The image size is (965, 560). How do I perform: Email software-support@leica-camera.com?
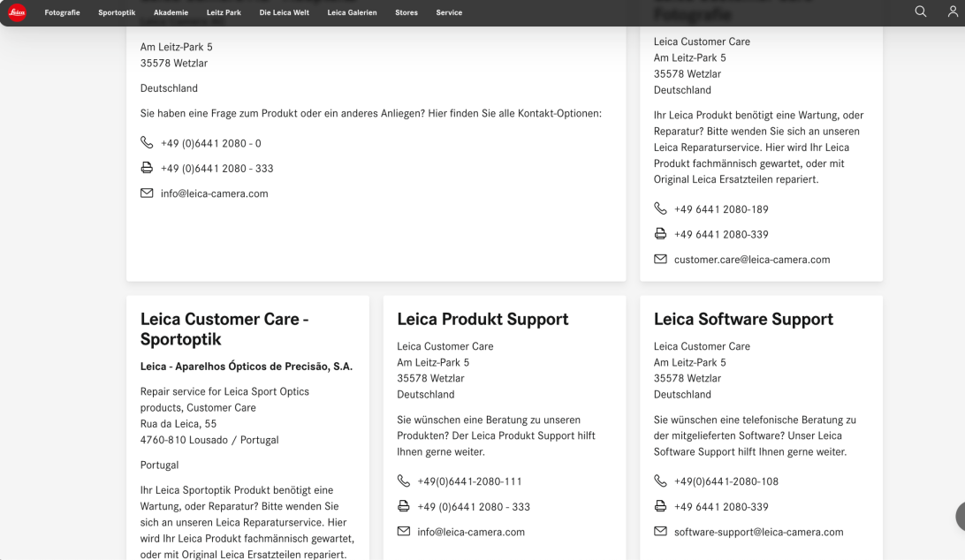click(x=758, y=532)
